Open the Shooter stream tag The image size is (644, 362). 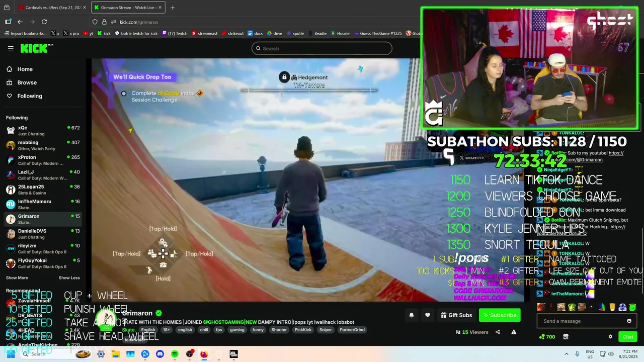pyautogui.click(x=279, y=330)
